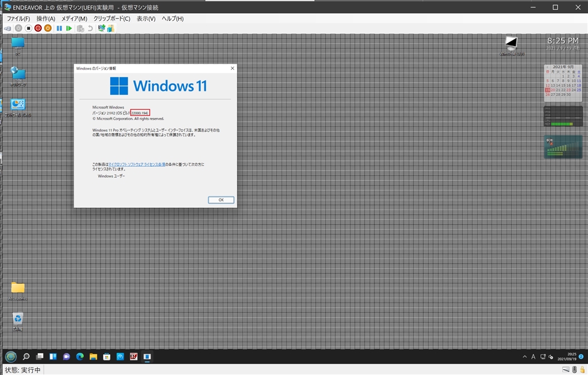
Task: Pause the virtual machine
Action: click(x=59, y=28)
